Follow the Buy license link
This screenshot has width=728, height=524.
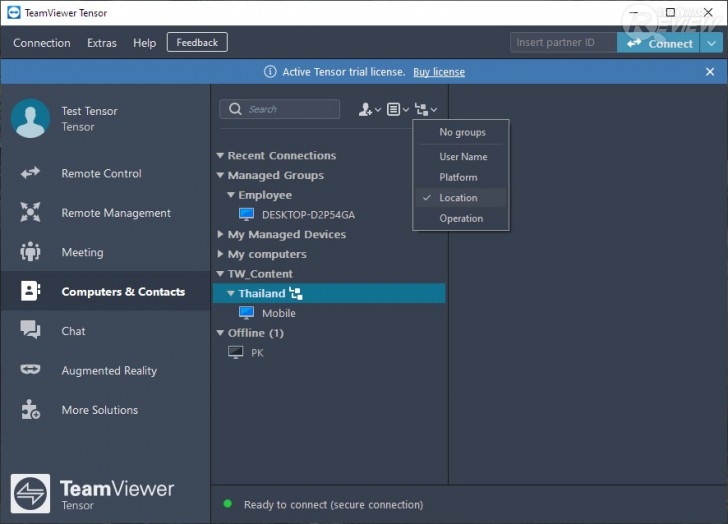click(x=439, y=72)
